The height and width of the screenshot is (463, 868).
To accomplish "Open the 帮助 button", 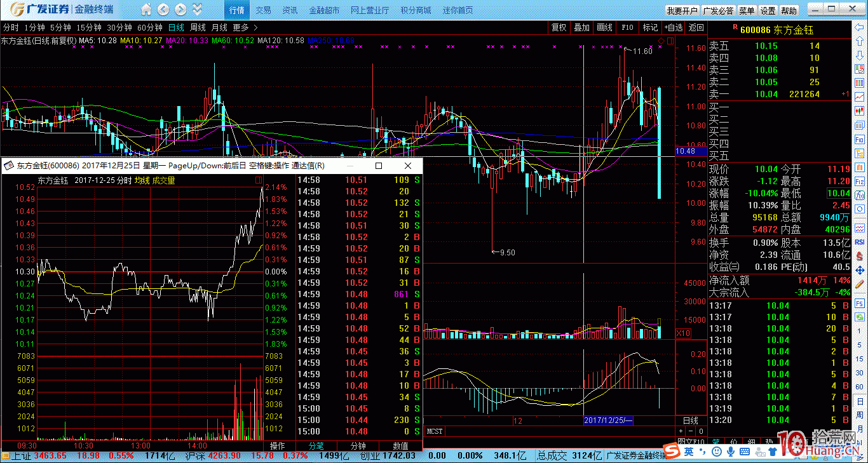I will (x=789, y=11).
